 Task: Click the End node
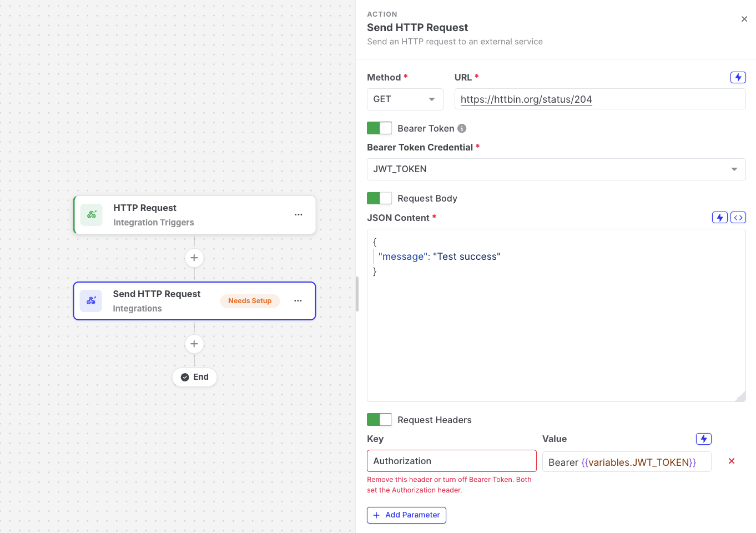click(x=194, y=377)
